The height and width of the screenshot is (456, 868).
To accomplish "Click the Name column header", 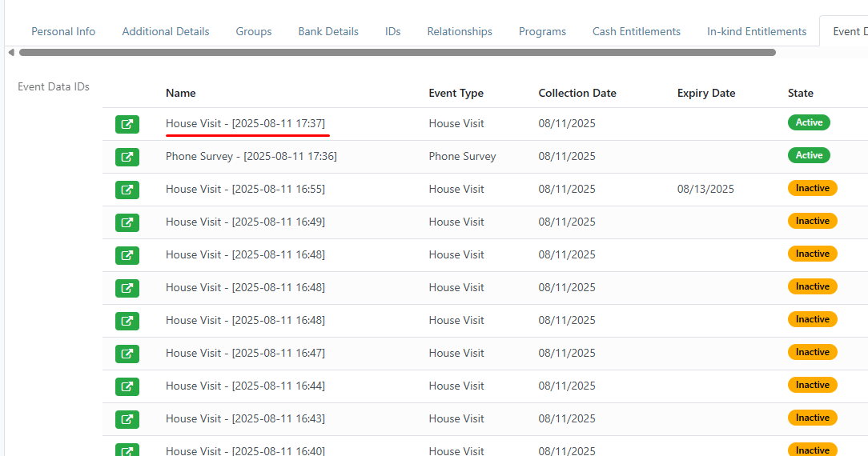I will (180, 93).
